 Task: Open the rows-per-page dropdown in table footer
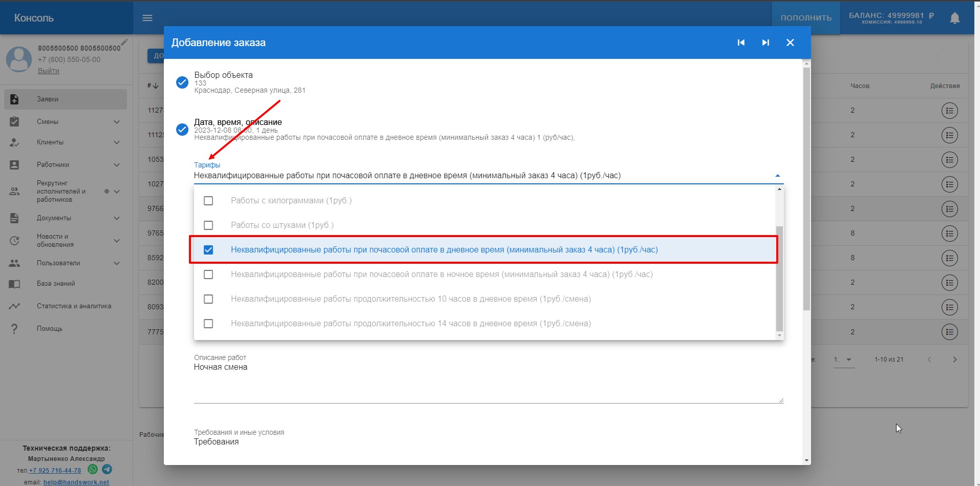[844, 360]
